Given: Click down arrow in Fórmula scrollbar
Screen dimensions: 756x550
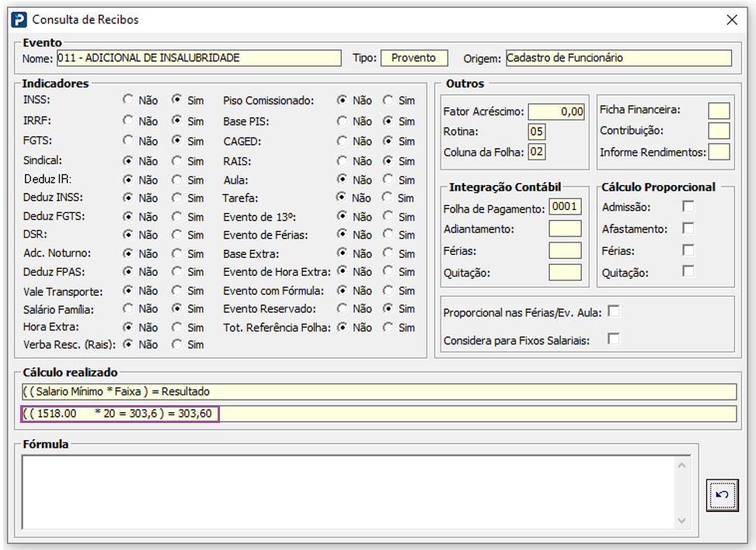Looking at the screenshot, I should pyautogui.click(x=682, y=521).
